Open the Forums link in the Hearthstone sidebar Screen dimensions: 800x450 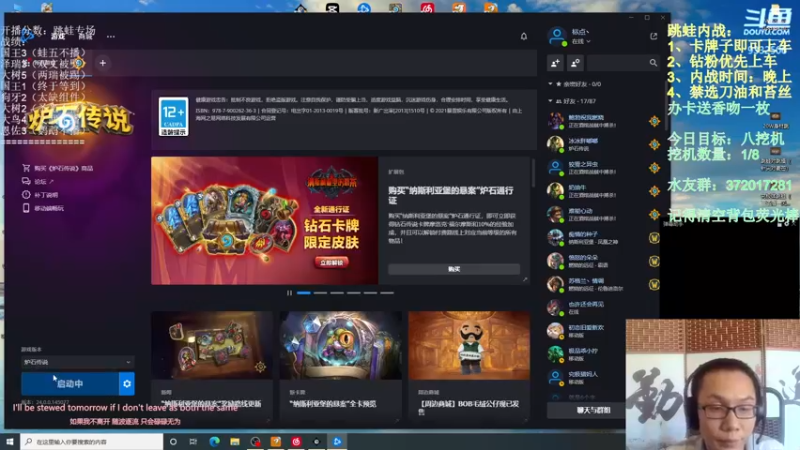38,181
